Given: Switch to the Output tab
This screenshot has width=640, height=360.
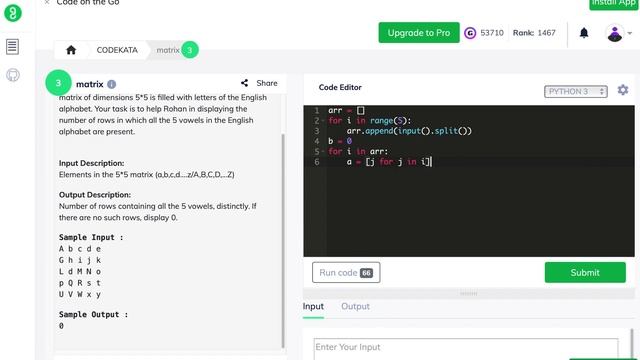Looking at the screenshot, I should click(355, 307).
